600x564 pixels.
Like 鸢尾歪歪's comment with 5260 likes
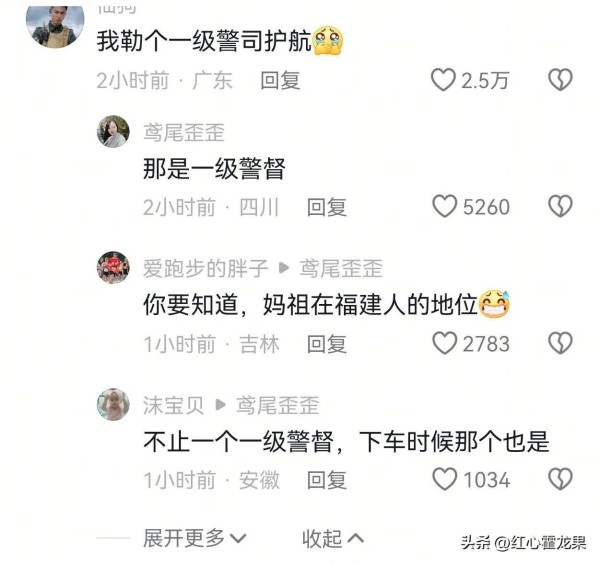click(x=444, y=207)
